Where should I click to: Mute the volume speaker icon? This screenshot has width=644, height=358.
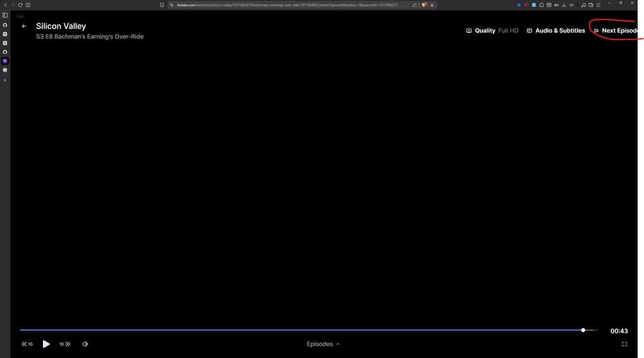85,344
